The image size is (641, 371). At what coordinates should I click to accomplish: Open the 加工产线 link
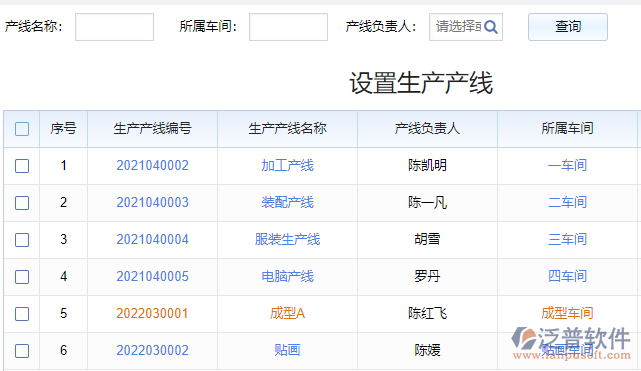(287, 165)
